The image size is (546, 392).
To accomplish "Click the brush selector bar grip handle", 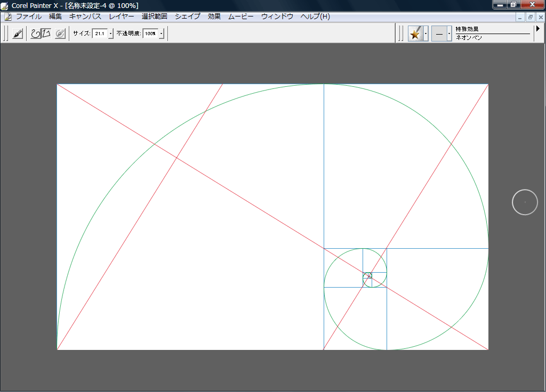I will coord(401,34).
